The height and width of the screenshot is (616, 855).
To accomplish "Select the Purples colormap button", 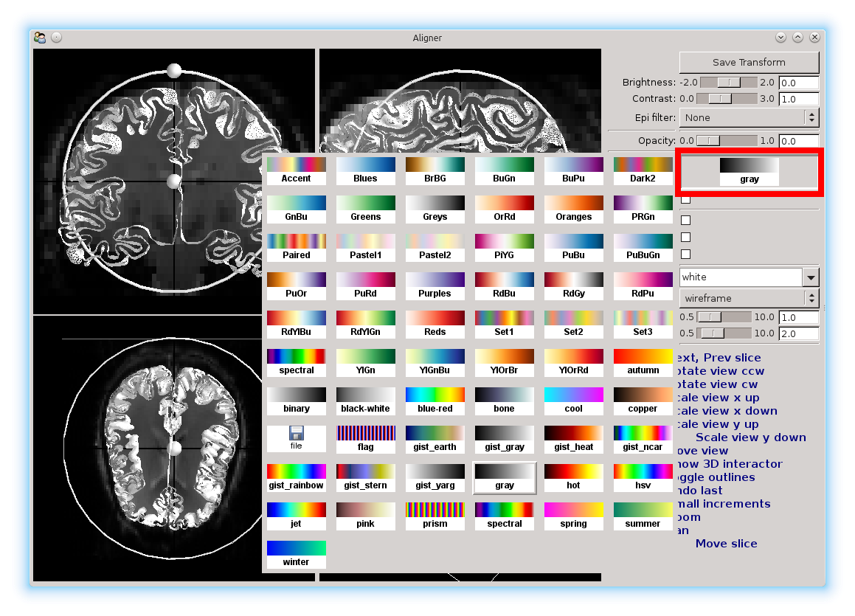I will click(435, 285).
